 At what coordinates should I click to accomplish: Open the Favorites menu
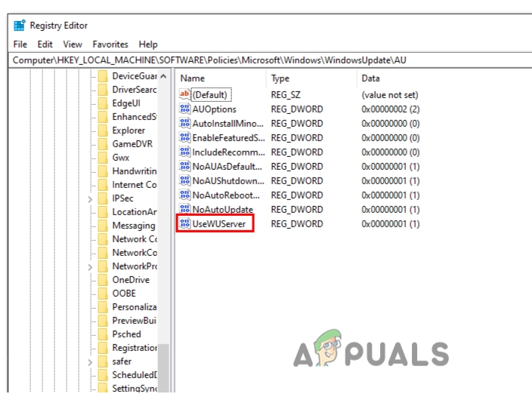[110, 45]
